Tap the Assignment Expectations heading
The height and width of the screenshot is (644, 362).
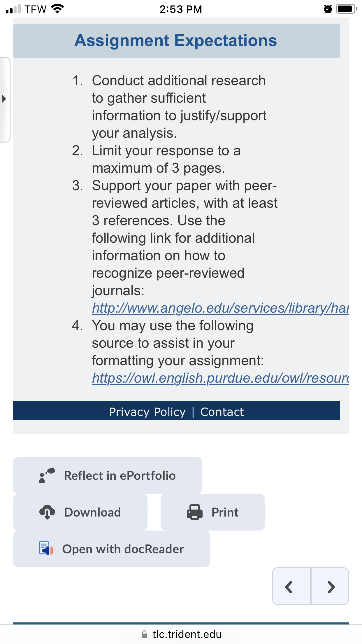click(x=176, y=41)
